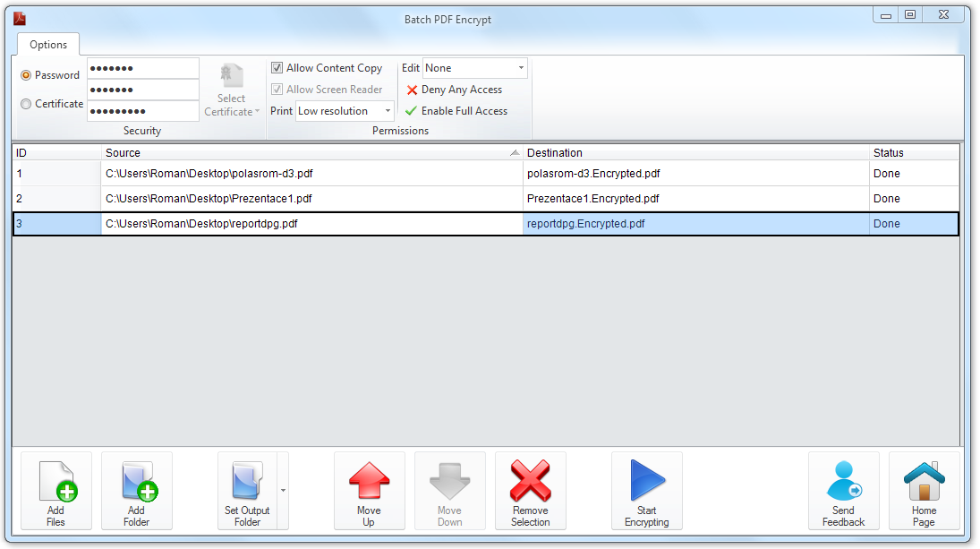Click the Add Files icon
Screen dimensions: 980x549
56,491
